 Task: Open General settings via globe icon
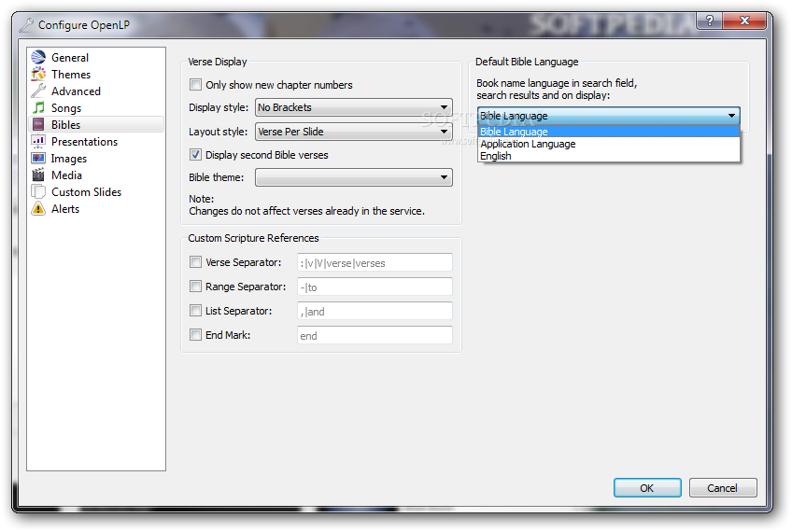tap(38, 58)
